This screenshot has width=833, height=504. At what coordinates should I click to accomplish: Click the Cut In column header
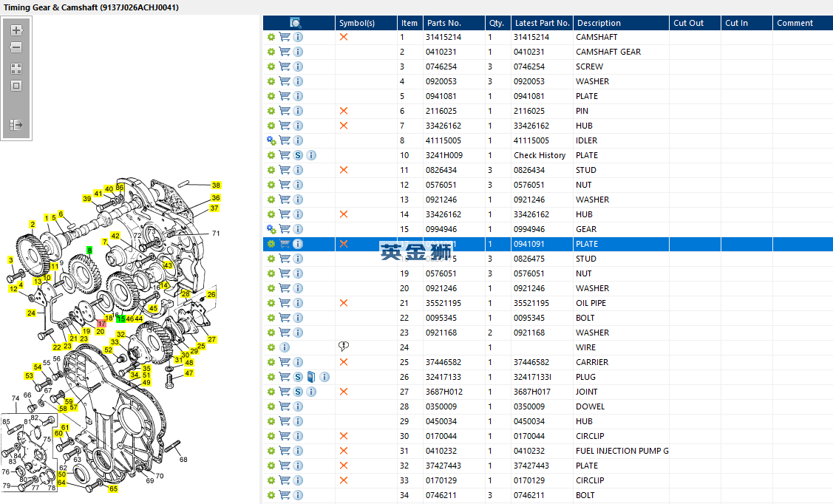coord(747,23)
